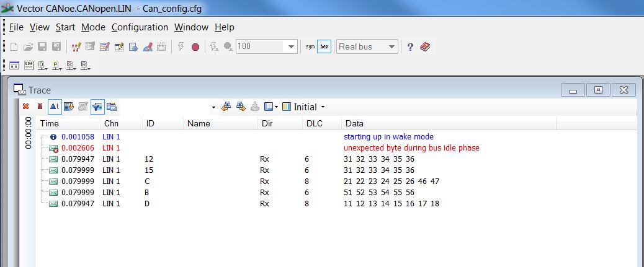Click the step animation lightning icon

click(x=215, y=46)
